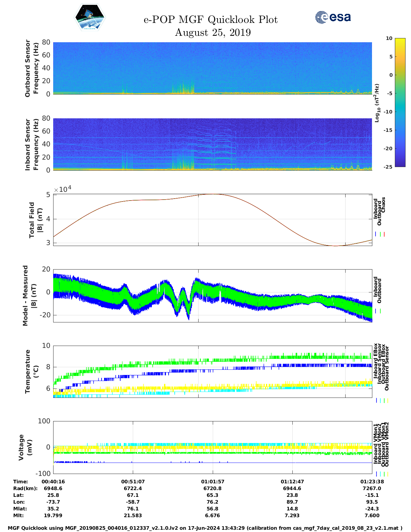Screen dimensions: 411x532
Task: Click the Total Field |B| (nT) axis label
Action: pos(35,220)
